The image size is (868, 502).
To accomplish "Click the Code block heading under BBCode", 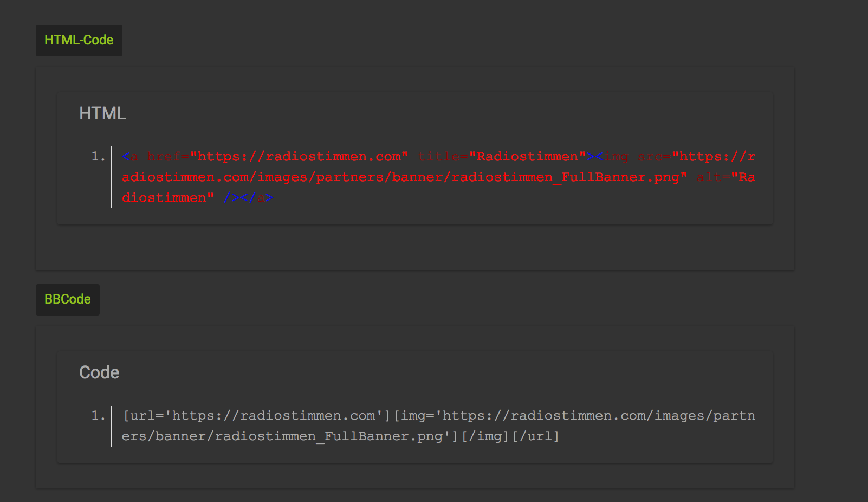I will (x=99, y=372).
